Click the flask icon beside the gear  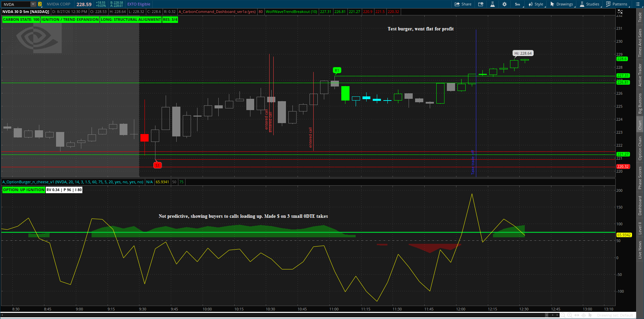click(492, 4)
